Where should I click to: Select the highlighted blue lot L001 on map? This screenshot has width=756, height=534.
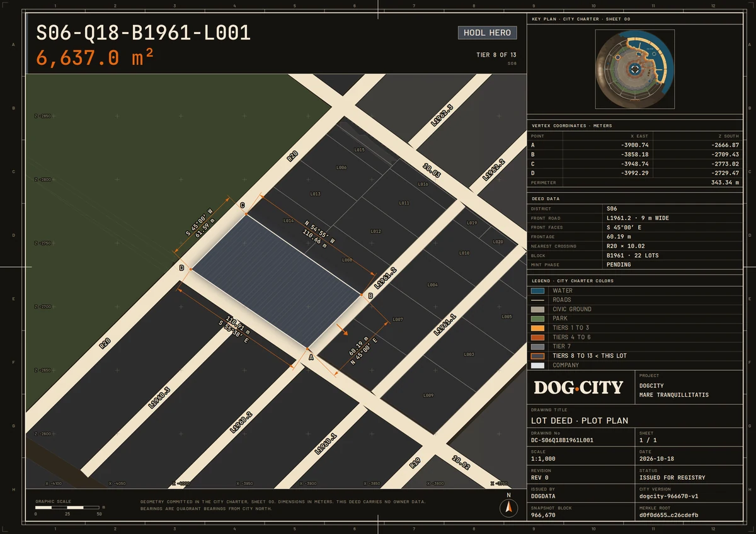[x=277, y=281]
